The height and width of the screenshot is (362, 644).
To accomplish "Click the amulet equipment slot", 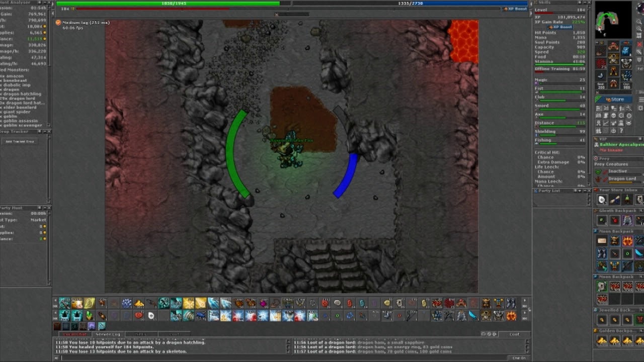I will click(601, 51).
